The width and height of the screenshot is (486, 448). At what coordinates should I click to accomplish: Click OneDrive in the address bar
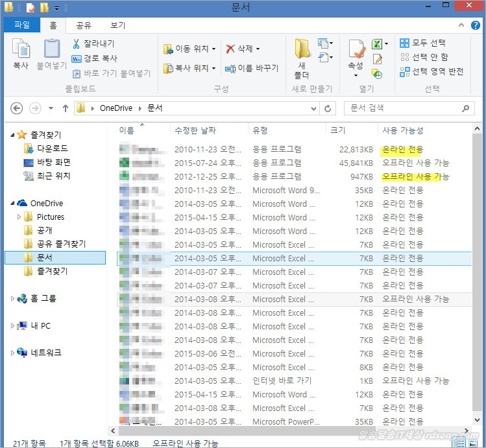tap(116, 108)
